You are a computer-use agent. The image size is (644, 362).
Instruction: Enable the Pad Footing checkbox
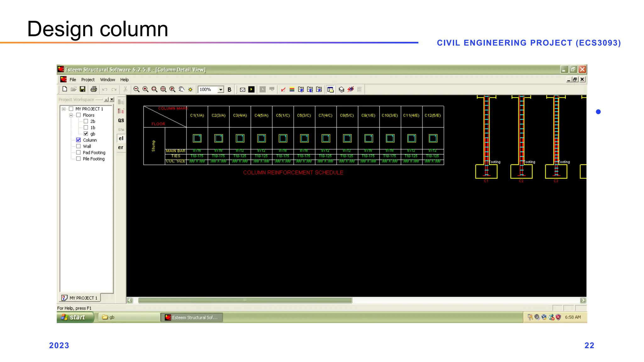[x=79, y=152]
